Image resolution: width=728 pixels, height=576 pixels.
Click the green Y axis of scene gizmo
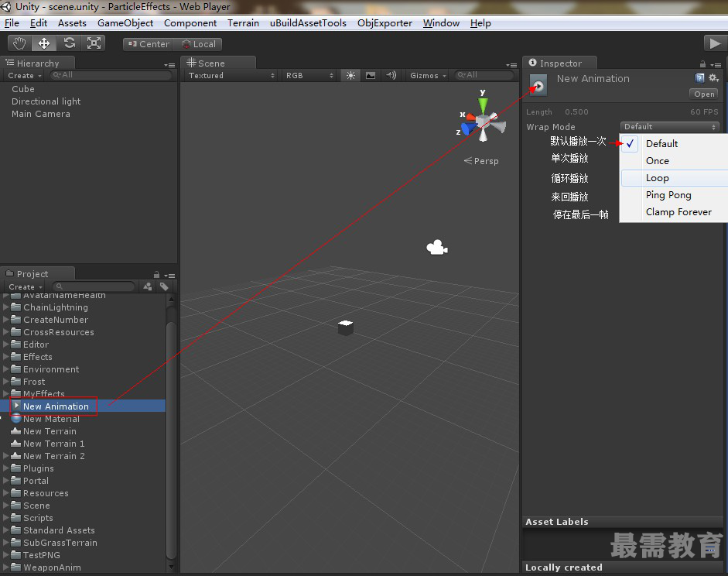point(483,105)
